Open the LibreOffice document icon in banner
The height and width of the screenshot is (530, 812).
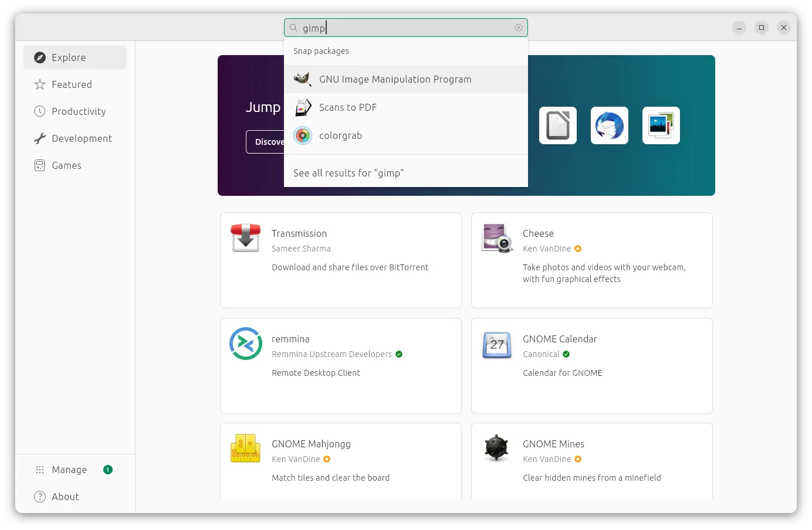(558, 125)
